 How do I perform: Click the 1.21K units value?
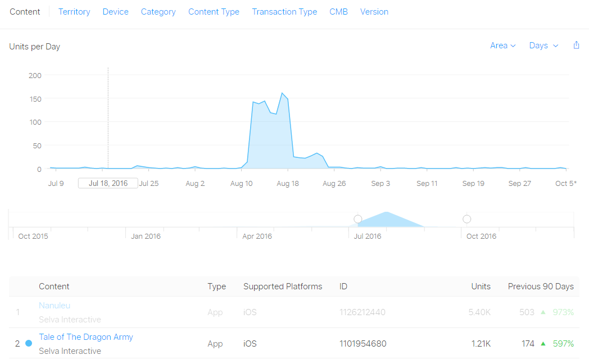481,343
